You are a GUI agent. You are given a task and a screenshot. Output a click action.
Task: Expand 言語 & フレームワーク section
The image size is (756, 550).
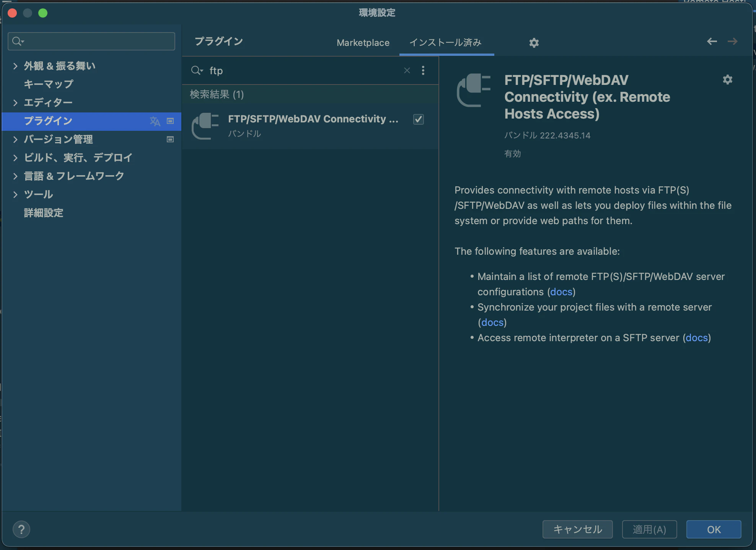point(15,176)
